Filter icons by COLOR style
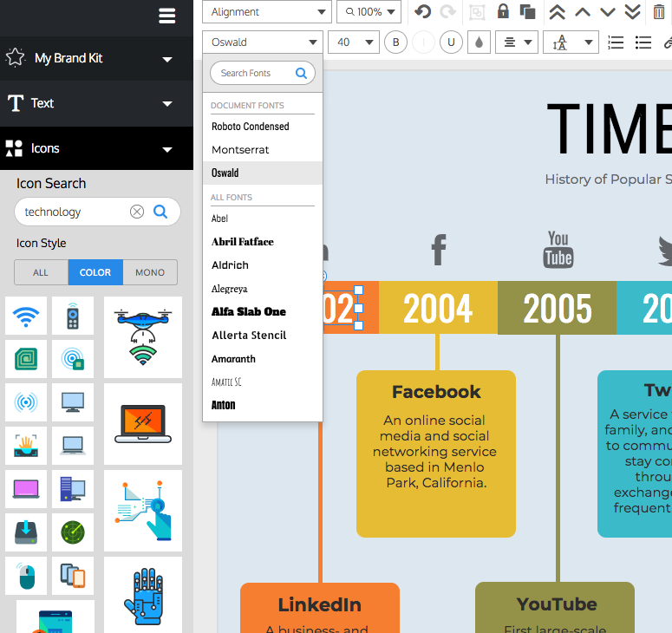Image resolution: width=672 pixels, height=633 pixels. tap(95, 272)
